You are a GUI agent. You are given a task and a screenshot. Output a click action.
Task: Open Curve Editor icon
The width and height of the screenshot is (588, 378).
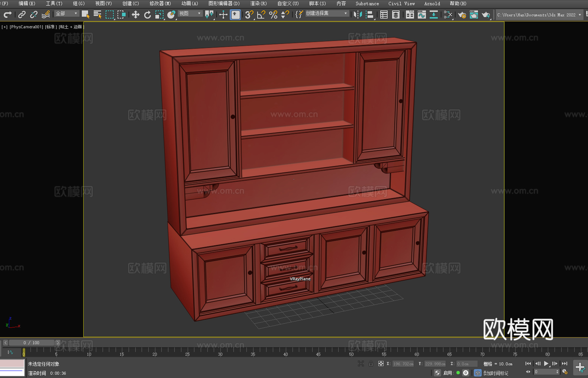click(x=422, y=14)
